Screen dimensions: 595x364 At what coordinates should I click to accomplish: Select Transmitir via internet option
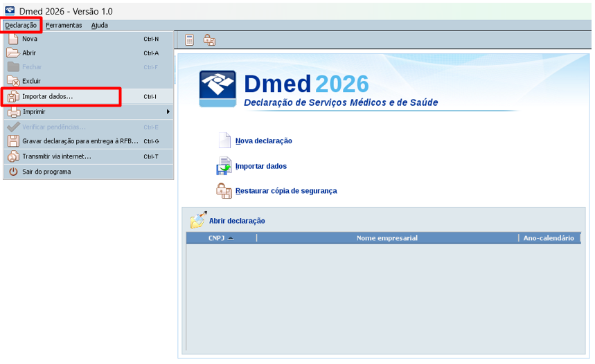pyautogui.click(x=57, y=156)
